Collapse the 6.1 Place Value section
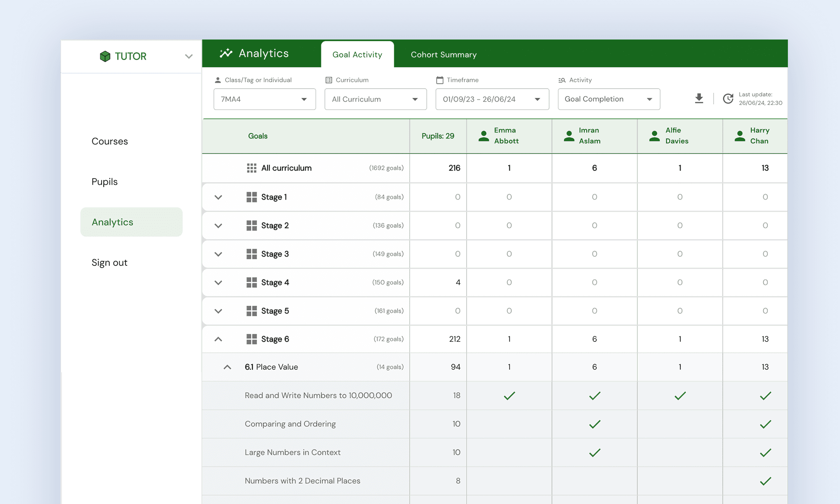Viewport: 840px width, 504px height. pyautogui.click(x=227, y=367)
